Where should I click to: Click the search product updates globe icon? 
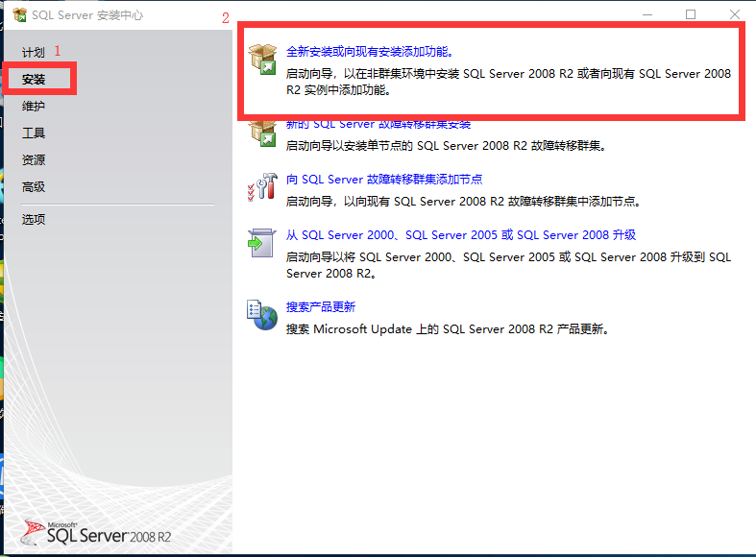(262, 315)
